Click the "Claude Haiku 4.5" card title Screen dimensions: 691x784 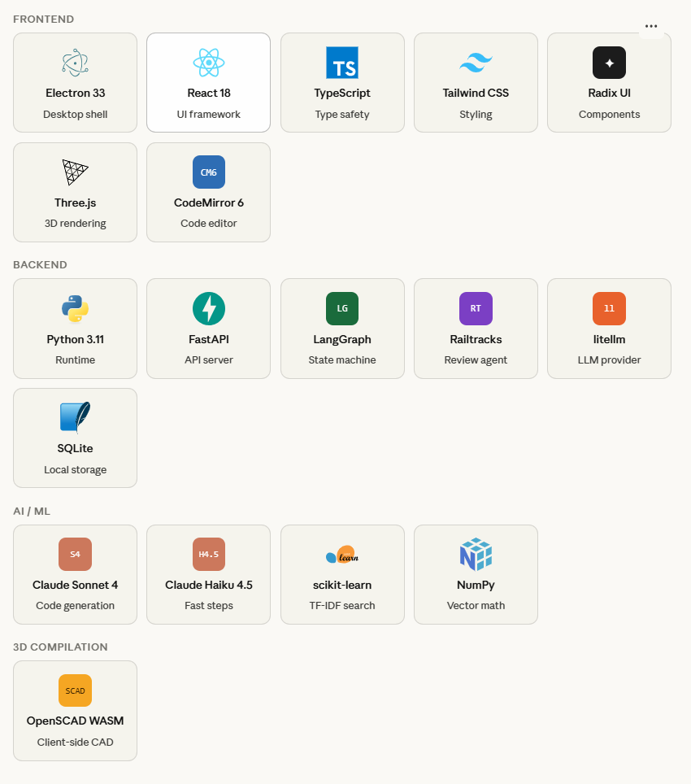(208, 585)
